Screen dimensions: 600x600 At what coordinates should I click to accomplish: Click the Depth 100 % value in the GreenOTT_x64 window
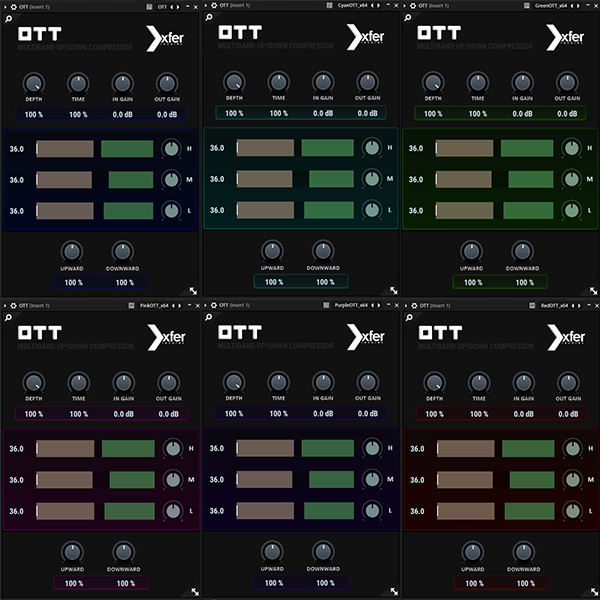click(433, 114)
